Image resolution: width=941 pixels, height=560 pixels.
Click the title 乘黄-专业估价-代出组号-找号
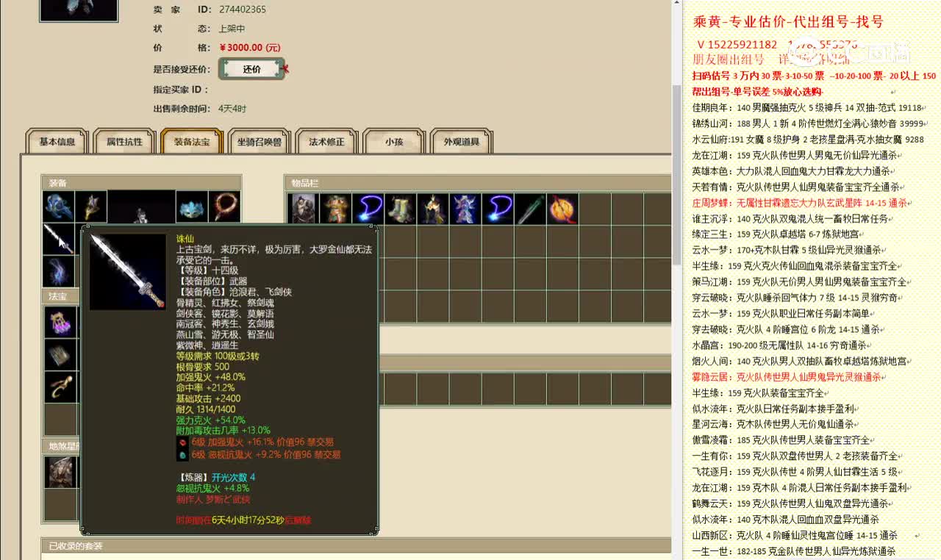(x=788, y=22)
